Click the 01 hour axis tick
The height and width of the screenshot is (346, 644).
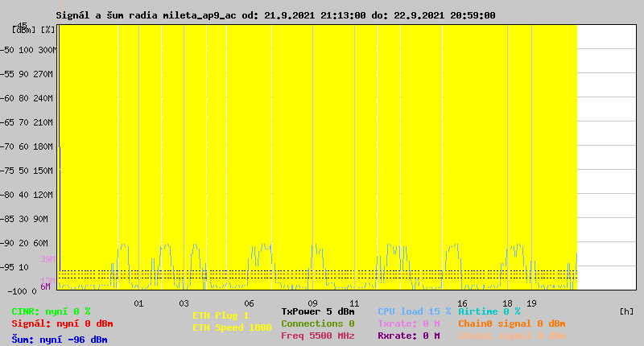[x=138, y=303]
